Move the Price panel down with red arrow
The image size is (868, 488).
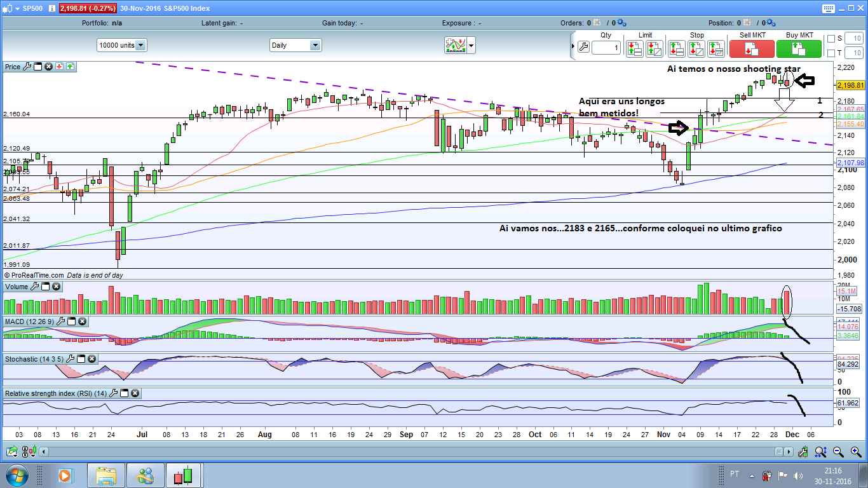click(59, 66)
